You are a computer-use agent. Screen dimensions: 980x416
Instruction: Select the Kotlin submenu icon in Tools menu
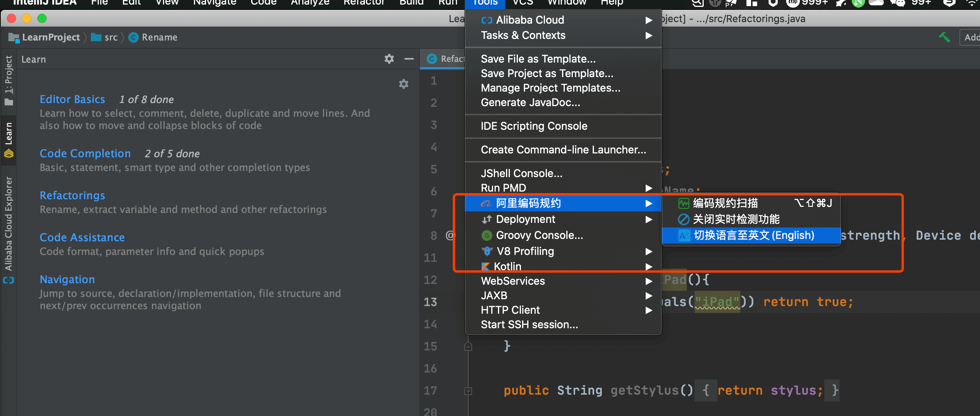point(486,266)
